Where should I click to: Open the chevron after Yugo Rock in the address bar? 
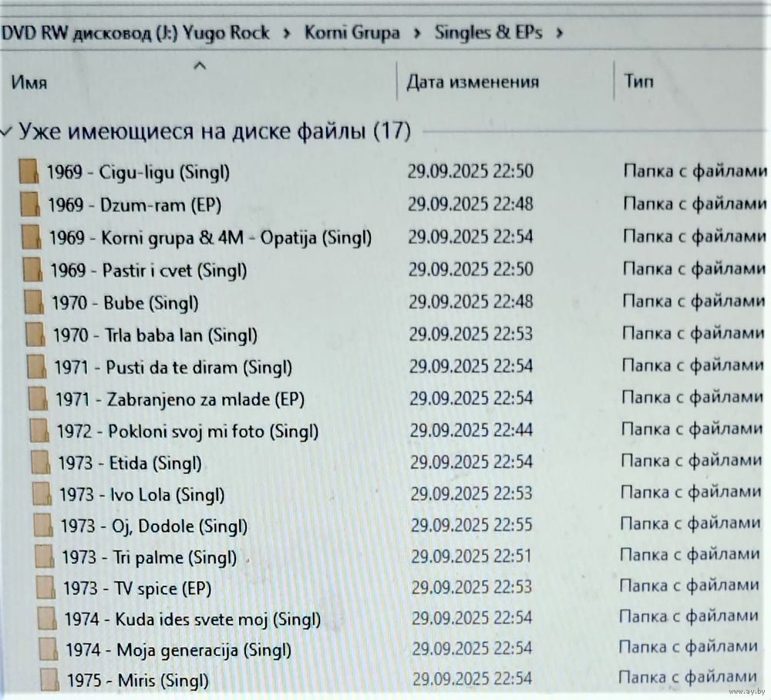[x=286, y=33]
